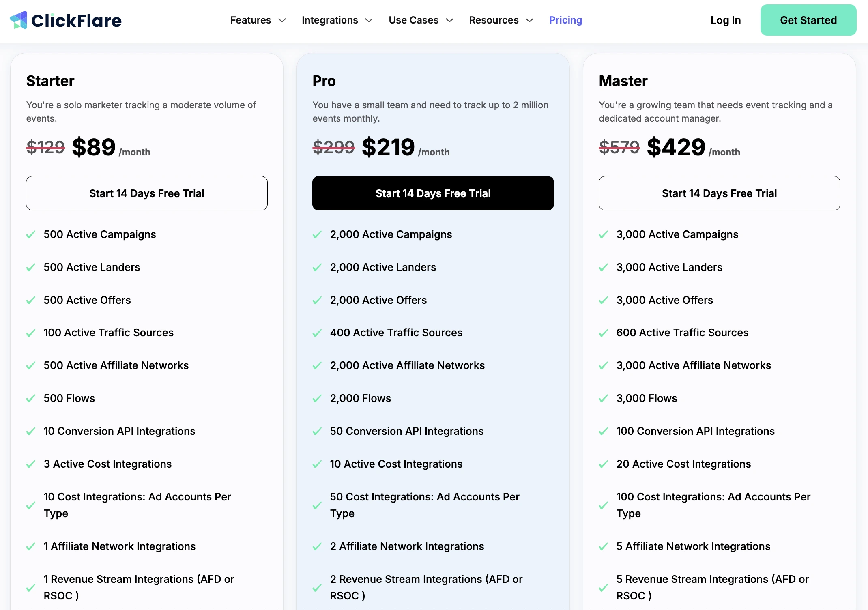Screen dimensions: 868x610
Task: Click '10 Cost Integrations: Ad Accounts Per Type'
Action: click(x=138, y=505)
